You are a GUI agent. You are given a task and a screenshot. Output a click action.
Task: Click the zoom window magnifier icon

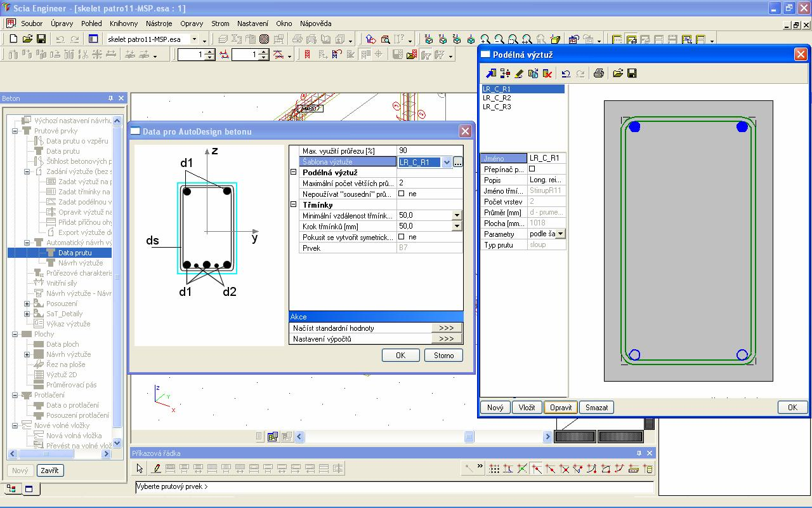click(513, 39)
